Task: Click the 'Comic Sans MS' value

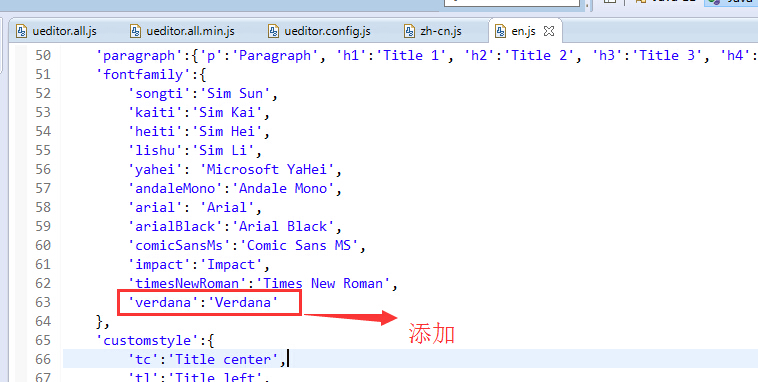Action: point(299,246)
